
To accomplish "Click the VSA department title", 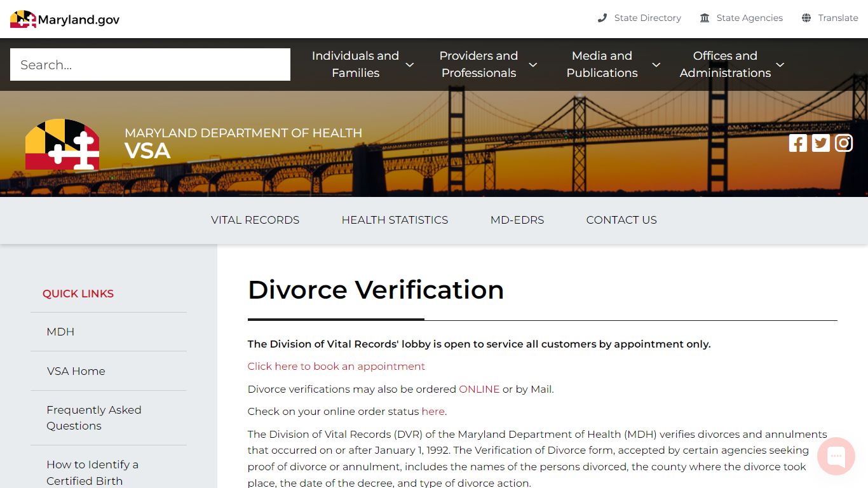I will pyautogui.click(x=147, y=151).
